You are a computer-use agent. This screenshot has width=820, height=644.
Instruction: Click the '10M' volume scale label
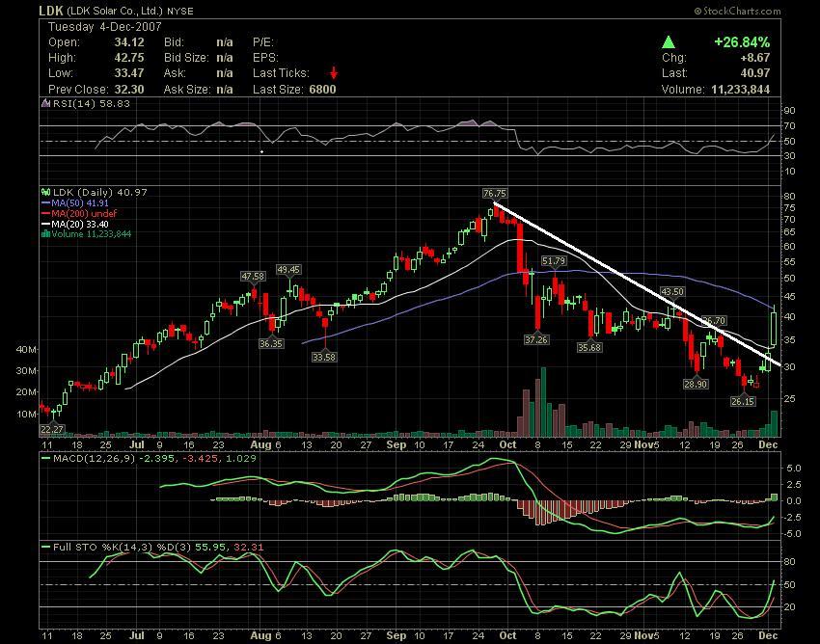pos(26,414)
